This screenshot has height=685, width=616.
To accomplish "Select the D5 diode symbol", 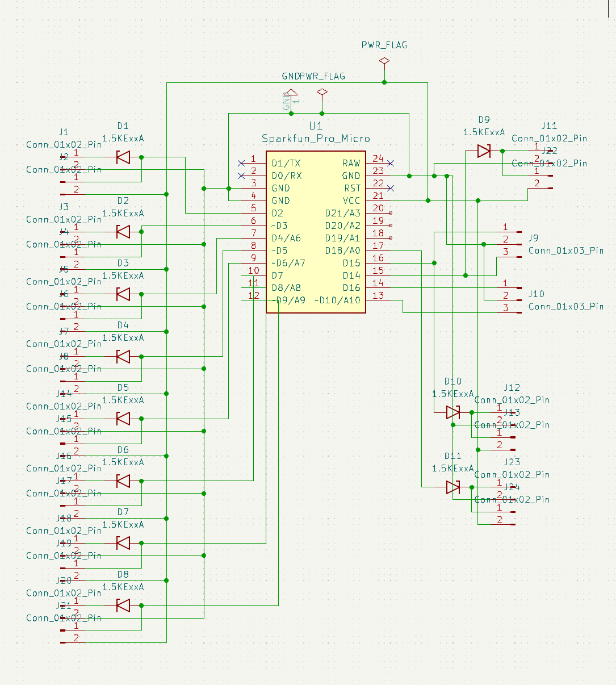I will 123,419.
